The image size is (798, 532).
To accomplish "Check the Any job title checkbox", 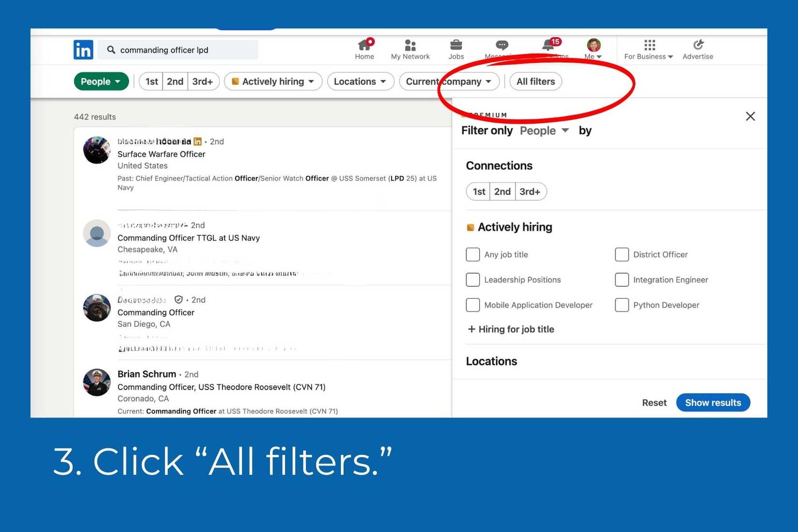I will [x=473, y=254].
